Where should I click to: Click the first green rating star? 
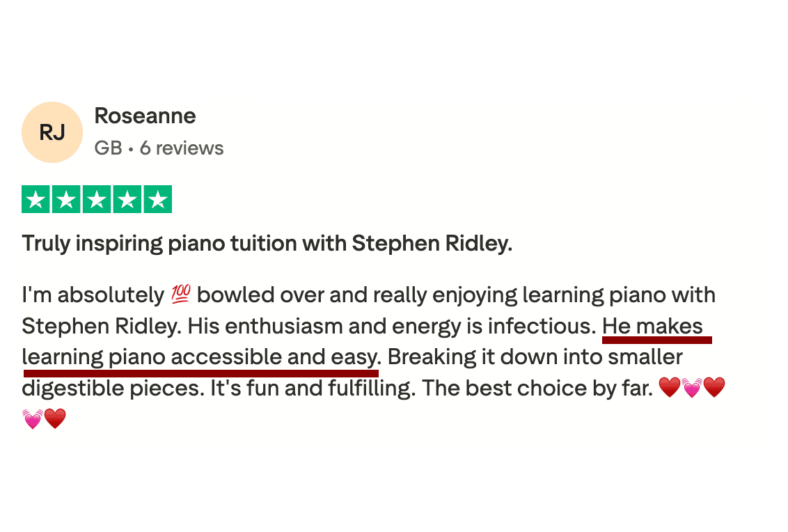(36, 200)
